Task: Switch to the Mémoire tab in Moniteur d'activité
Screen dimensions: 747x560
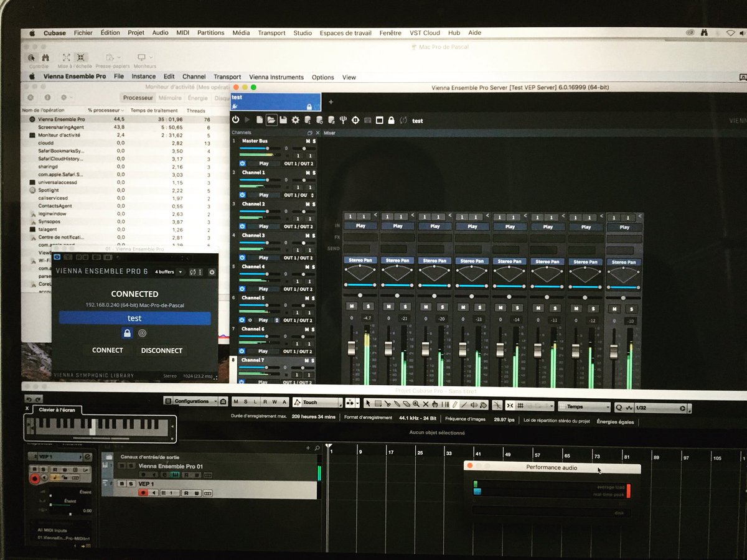Action: tap(170, 98)
